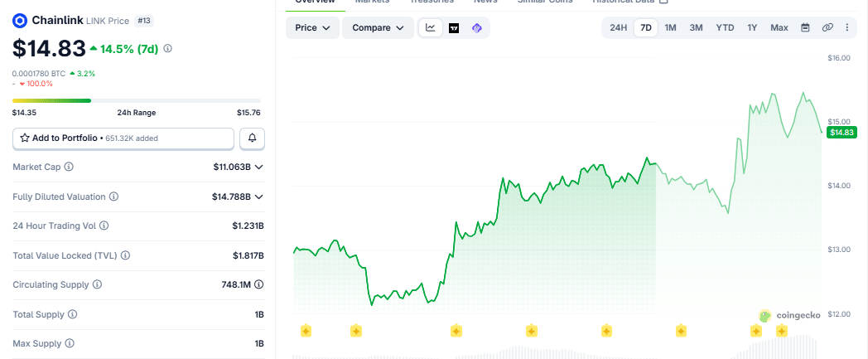Open 24 Hour Trading Vol info icon

coord(104,226)
